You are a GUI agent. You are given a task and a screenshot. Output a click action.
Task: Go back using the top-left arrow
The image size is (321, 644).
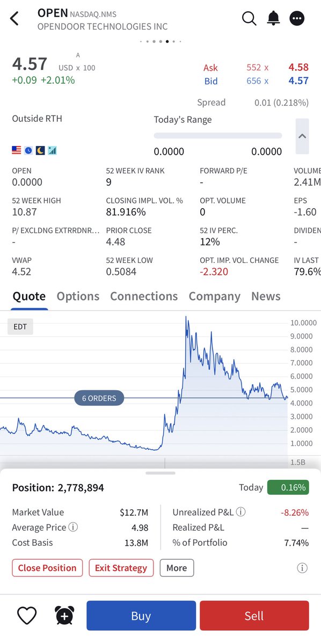(14, 19)
